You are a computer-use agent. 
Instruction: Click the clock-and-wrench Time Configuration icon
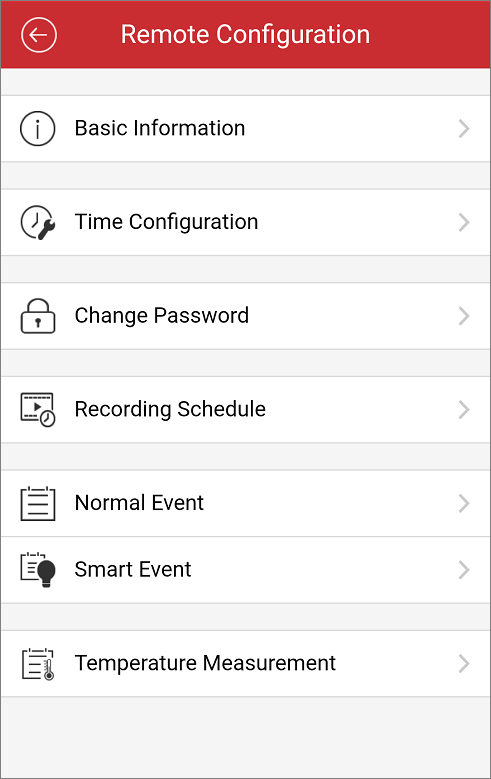pyautogui.click(x=38, y=222)
